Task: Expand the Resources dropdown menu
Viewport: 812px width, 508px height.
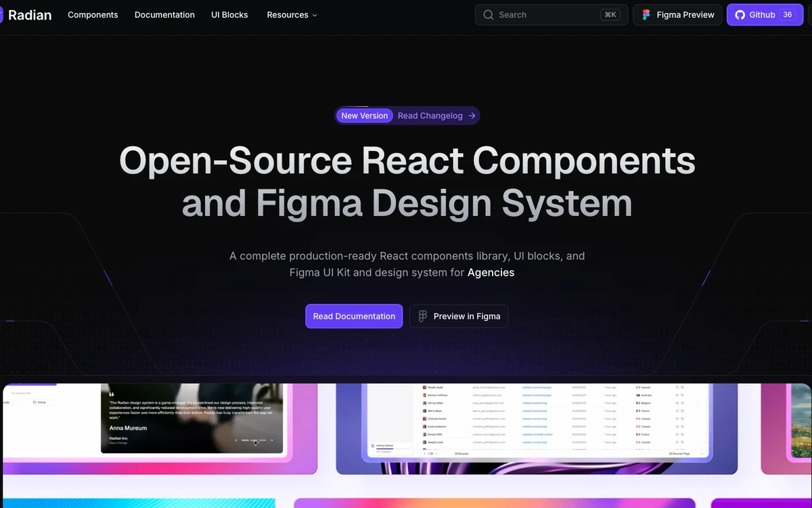Action: pyautogui.click(x=292, y=15)
